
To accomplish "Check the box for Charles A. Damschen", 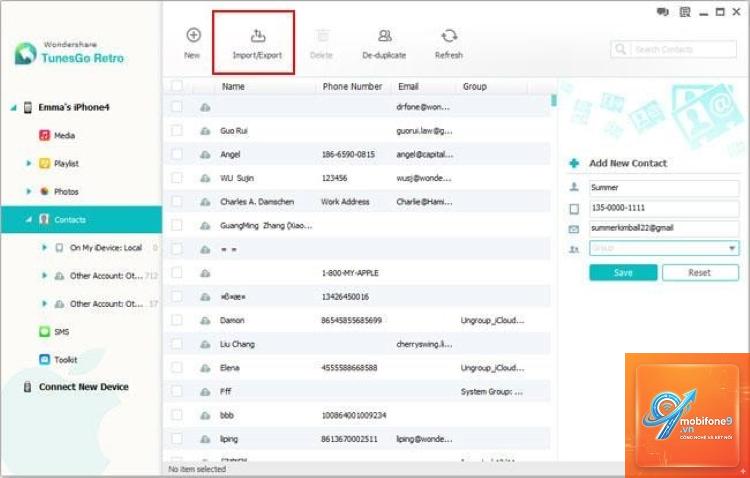I will pos(177,201).
